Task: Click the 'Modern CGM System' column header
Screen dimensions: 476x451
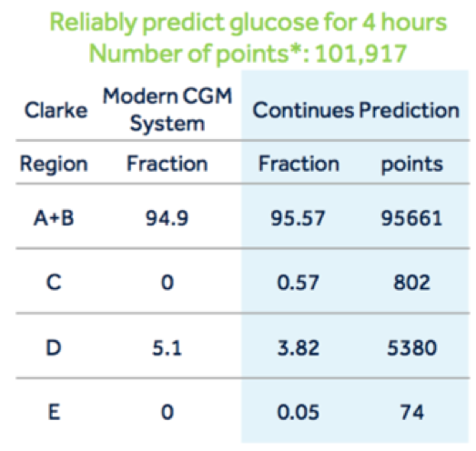Action: point(167,110)
